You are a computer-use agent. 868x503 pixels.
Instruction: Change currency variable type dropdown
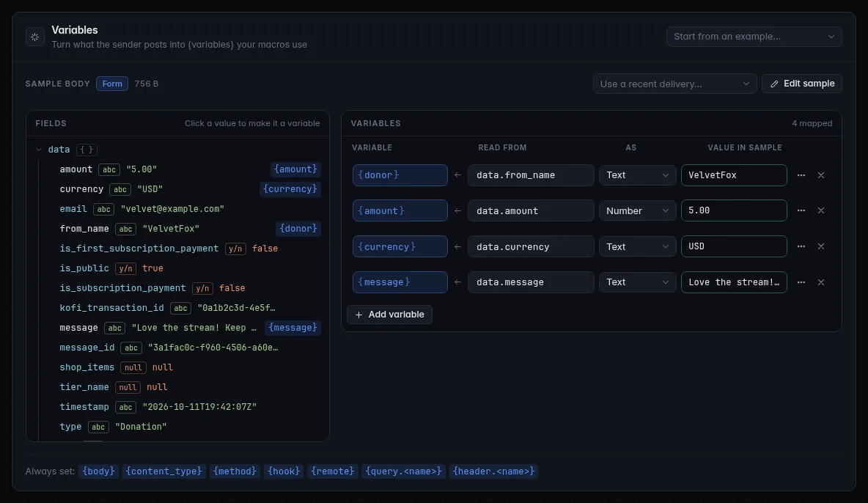pyautogui.click(x=637, y=246)
